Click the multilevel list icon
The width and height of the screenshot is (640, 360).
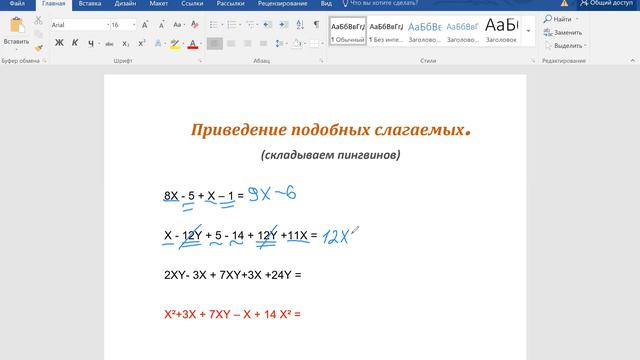(250, 25)
